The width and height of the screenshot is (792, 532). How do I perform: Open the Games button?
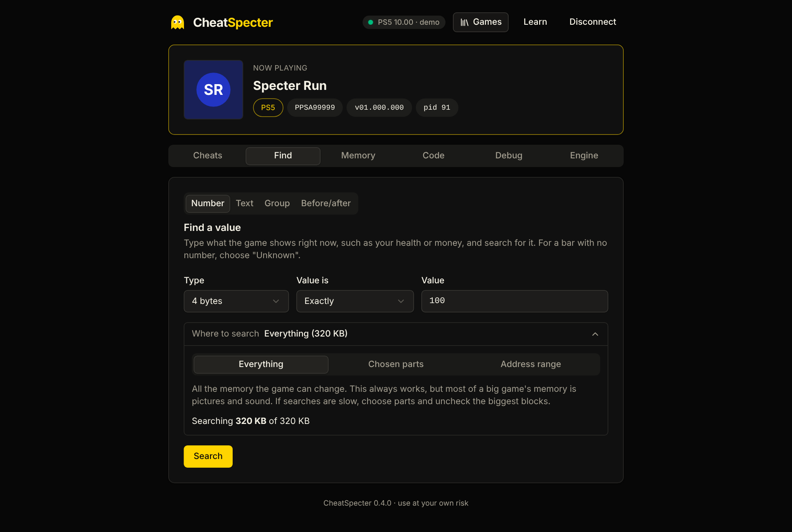tap(481, 22)
